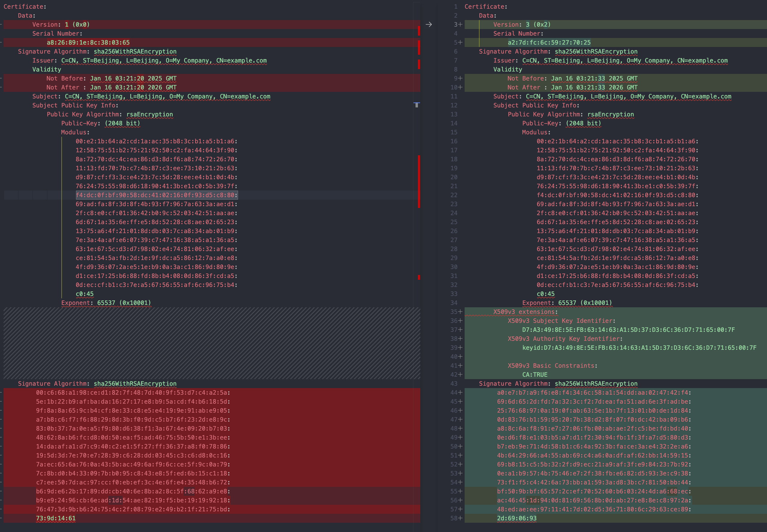Click the blue marker in the middle divider

[416, 105]
